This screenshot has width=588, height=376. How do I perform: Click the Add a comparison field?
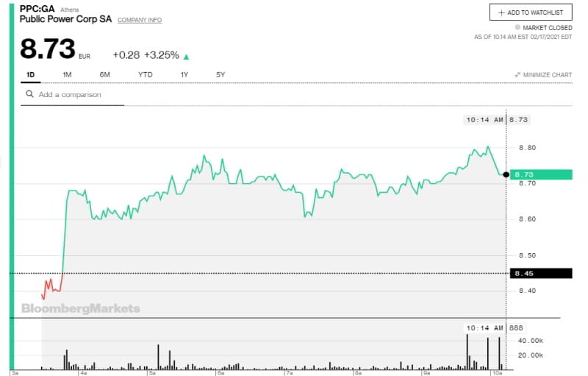[x=72, y=95]
